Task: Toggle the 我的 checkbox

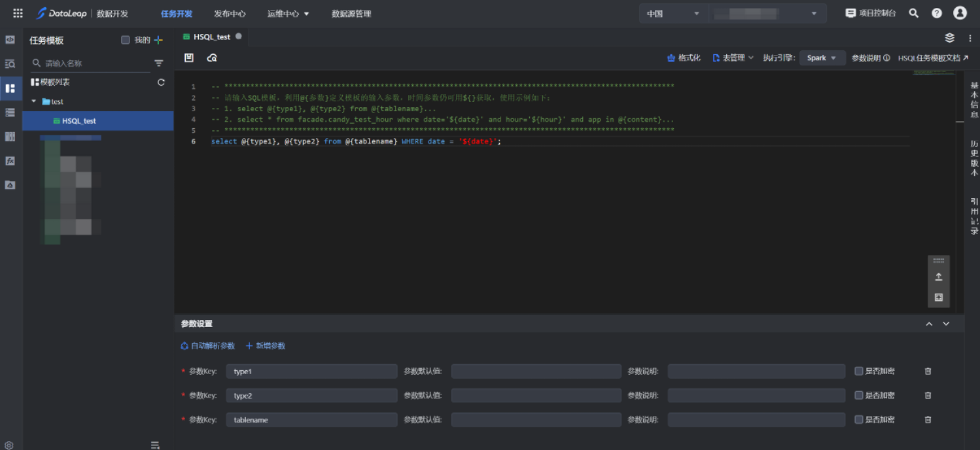Action: pos(126,40)
